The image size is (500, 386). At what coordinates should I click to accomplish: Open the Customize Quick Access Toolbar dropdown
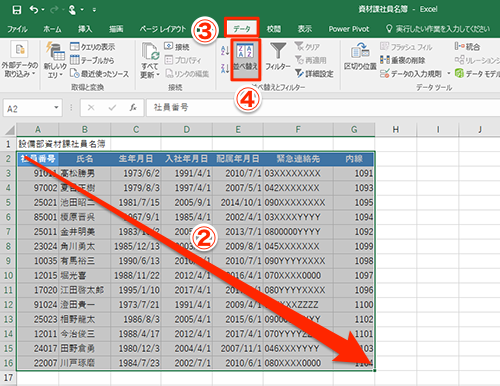pyautogui.click(x=94, y=10)
